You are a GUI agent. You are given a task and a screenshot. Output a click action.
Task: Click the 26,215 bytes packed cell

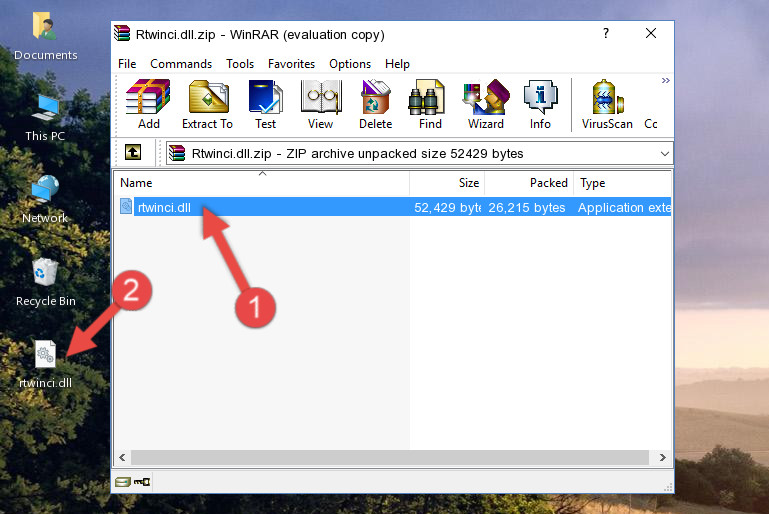527,207
